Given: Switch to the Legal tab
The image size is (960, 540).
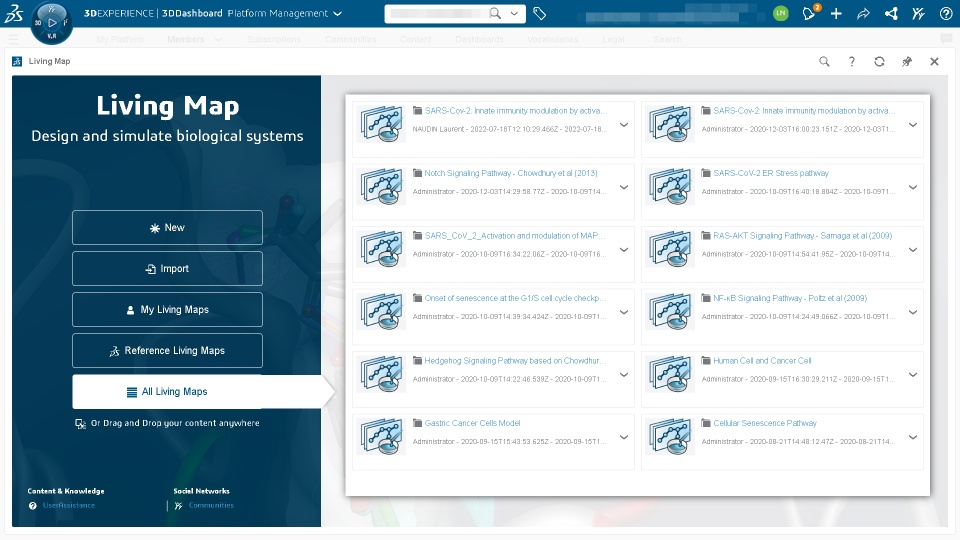Looking at the screenshot, I should click(x=613, y=39).
